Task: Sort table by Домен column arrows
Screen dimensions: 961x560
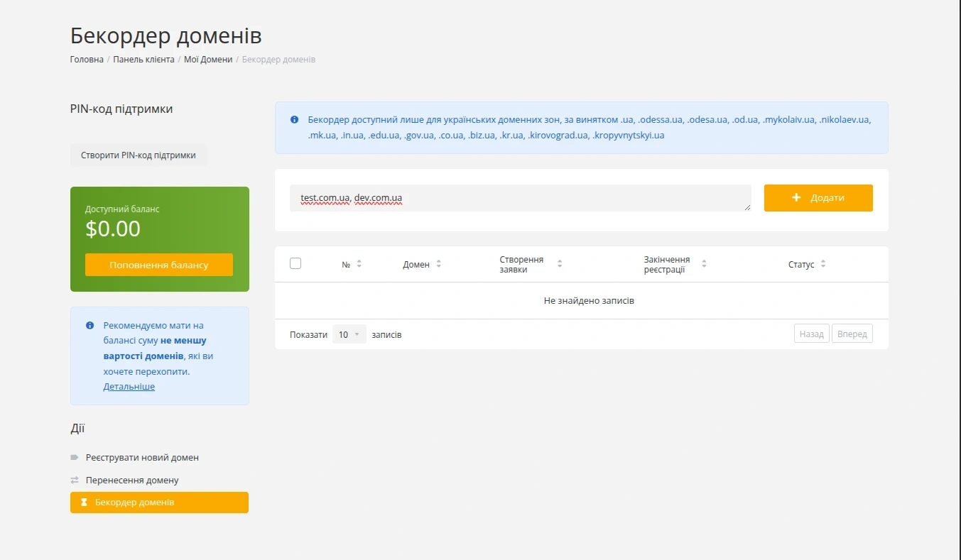Action: click(x=438, y=264)
